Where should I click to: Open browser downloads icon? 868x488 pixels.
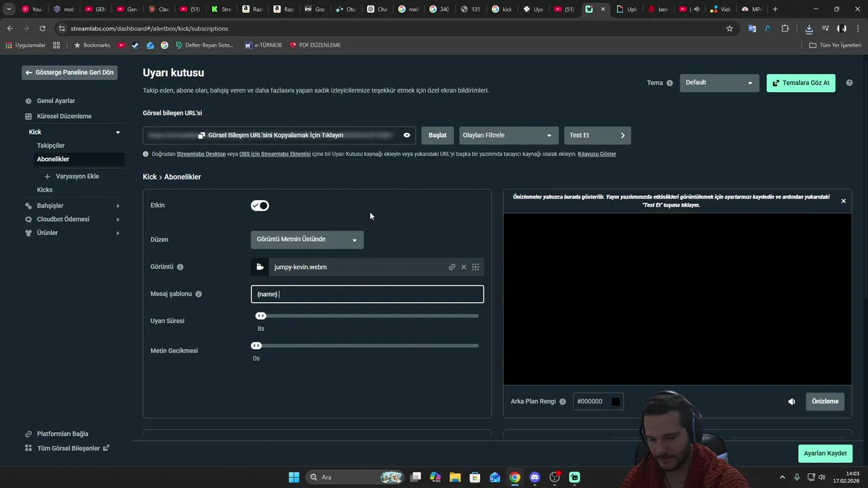click(x=809, y=28)
